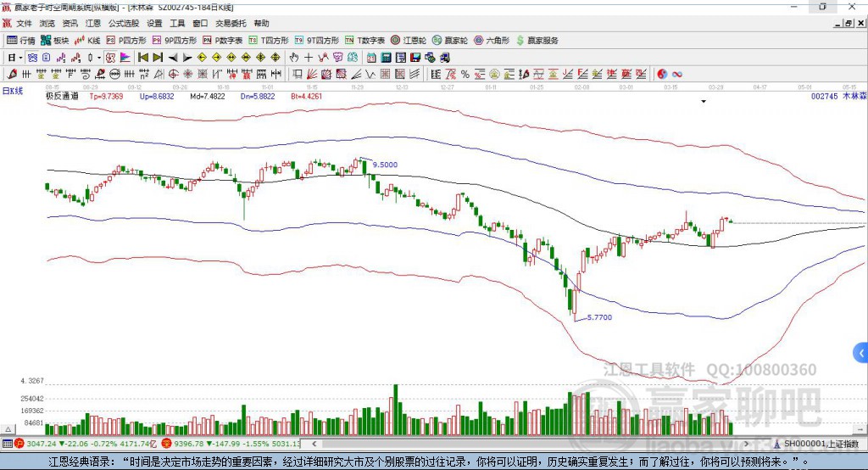The image size is (868, 470).
Task: Open the 赢家轮 wheel tool
Action: tap(450, 41)
